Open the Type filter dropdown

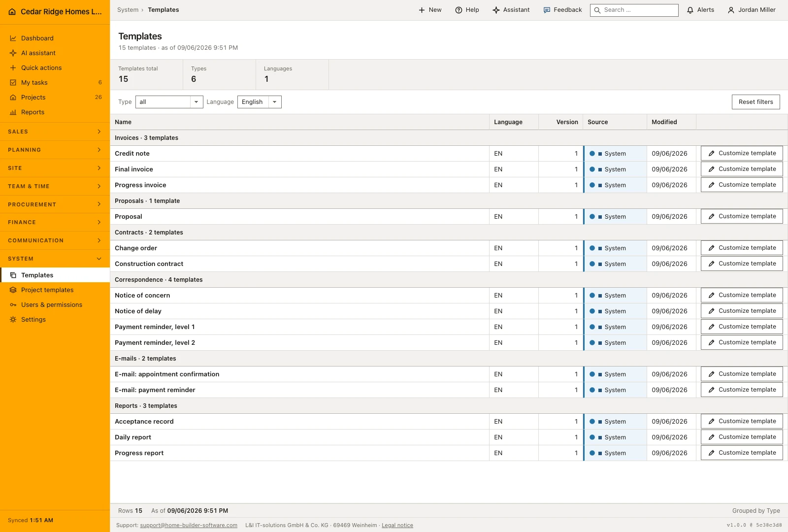pos(169,102)
